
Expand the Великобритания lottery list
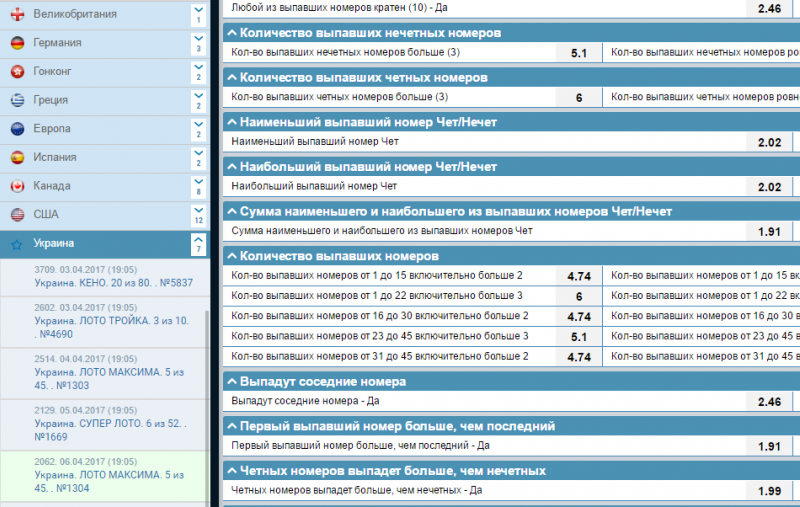(x=198, y=14)
